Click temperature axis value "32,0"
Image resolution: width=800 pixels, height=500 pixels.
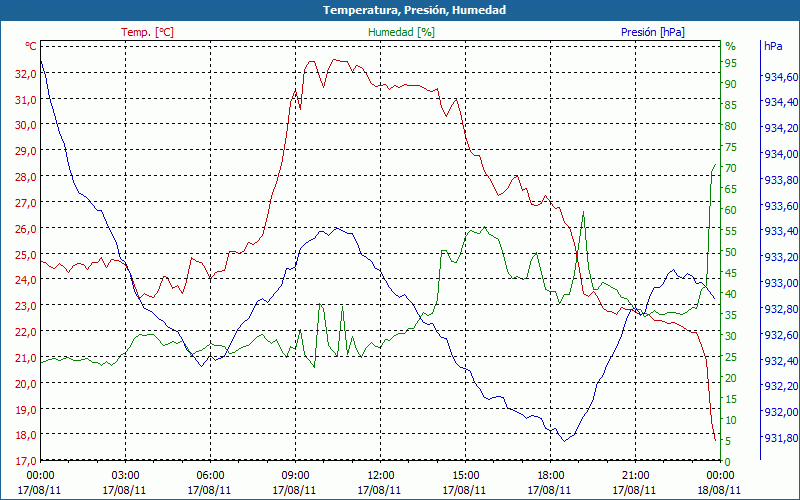(26, 73)
